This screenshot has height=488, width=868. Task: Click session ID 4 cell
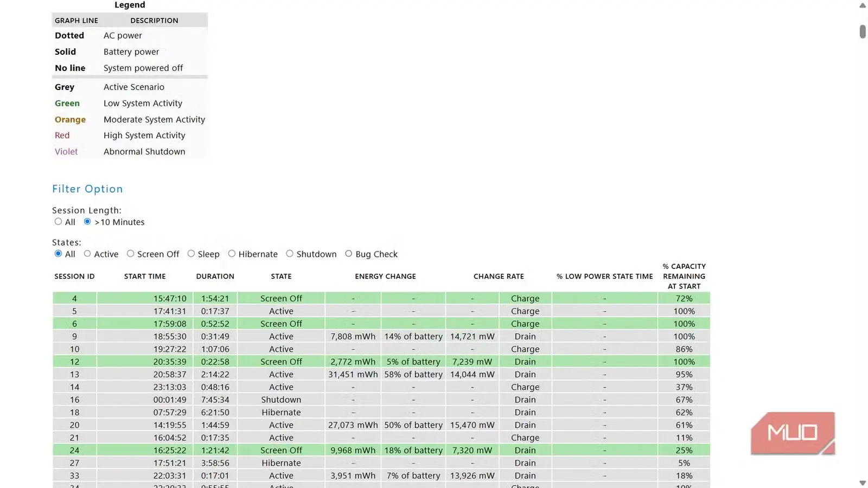[74, 299]
